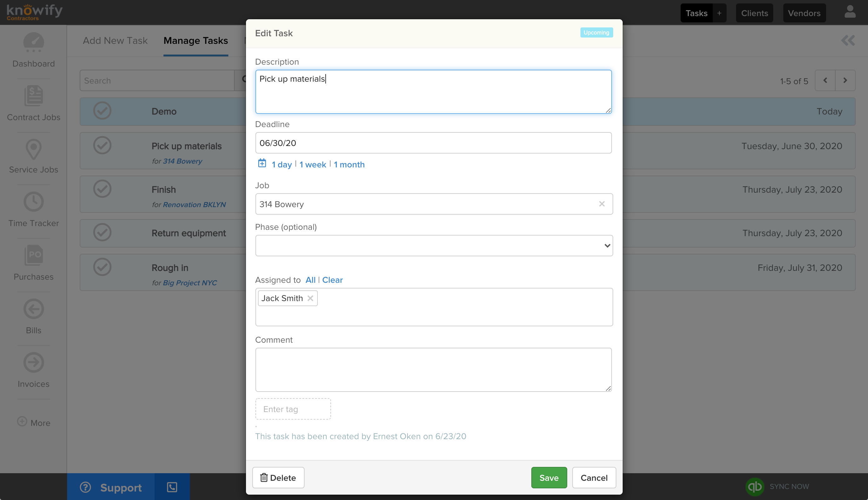This screenshot has width=868, height=500.
Task: Click the Support help button
Action: click(x=111, y=487)
